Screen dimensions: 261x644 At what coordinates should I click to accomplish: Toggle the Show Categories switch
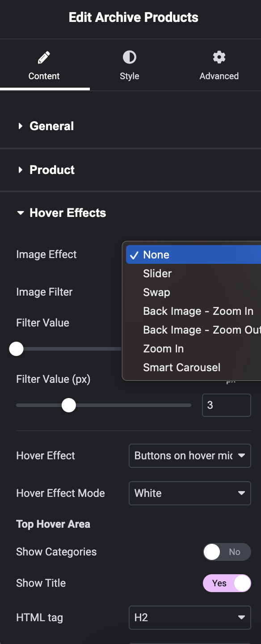click(227, 552)
